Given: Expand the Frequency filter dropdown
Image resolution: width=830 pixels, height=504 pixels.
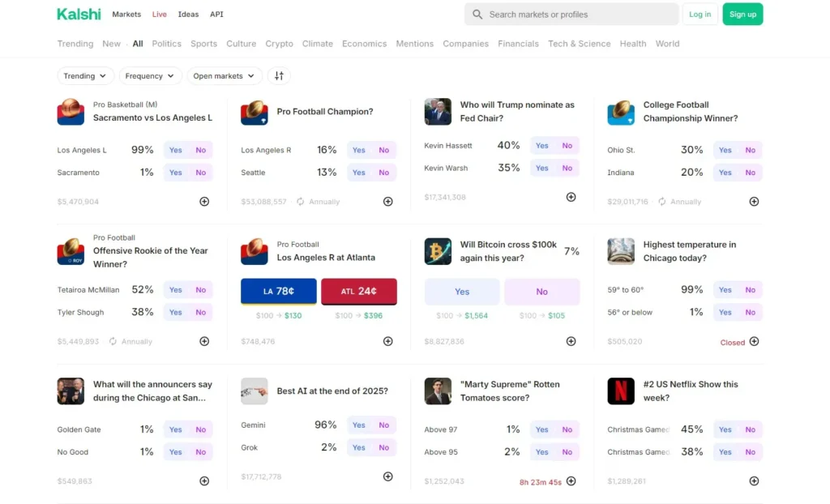Looking at the screenshot, I should 150,76.
